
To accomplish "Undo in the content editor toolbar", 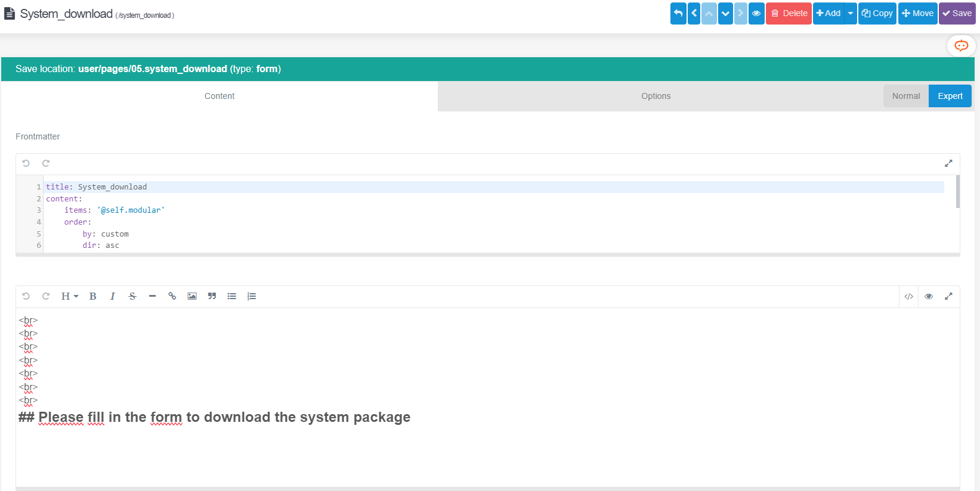I will point(26,296).
